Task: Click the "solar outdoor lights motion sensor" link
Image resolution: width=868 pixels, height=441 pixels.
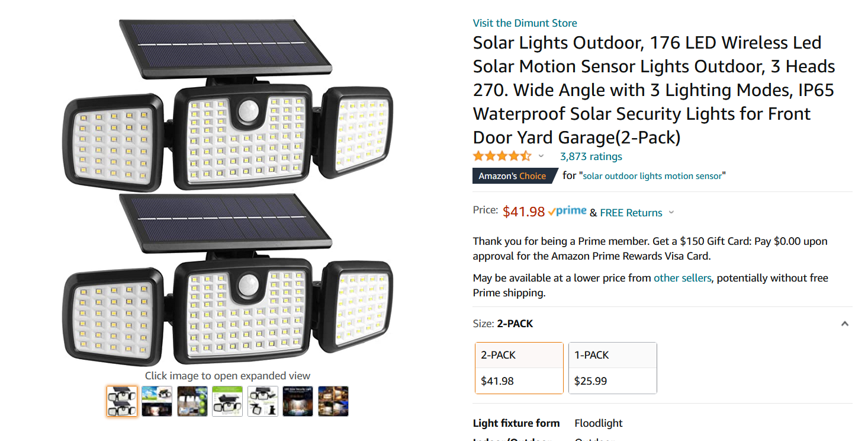Action: click(652, 176)
